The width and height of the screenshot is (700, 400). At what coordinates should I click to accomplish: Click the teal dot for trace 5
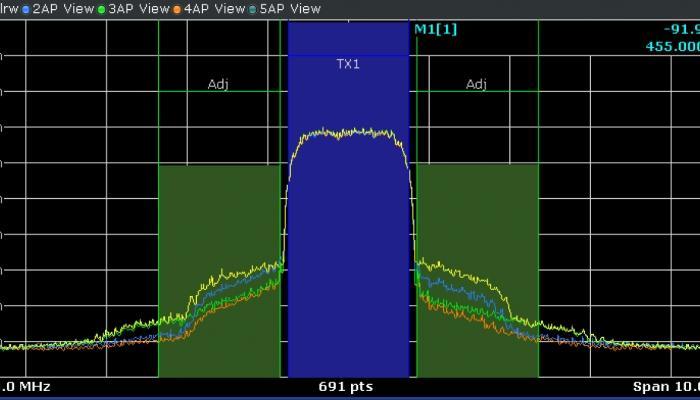pos(252,9)
